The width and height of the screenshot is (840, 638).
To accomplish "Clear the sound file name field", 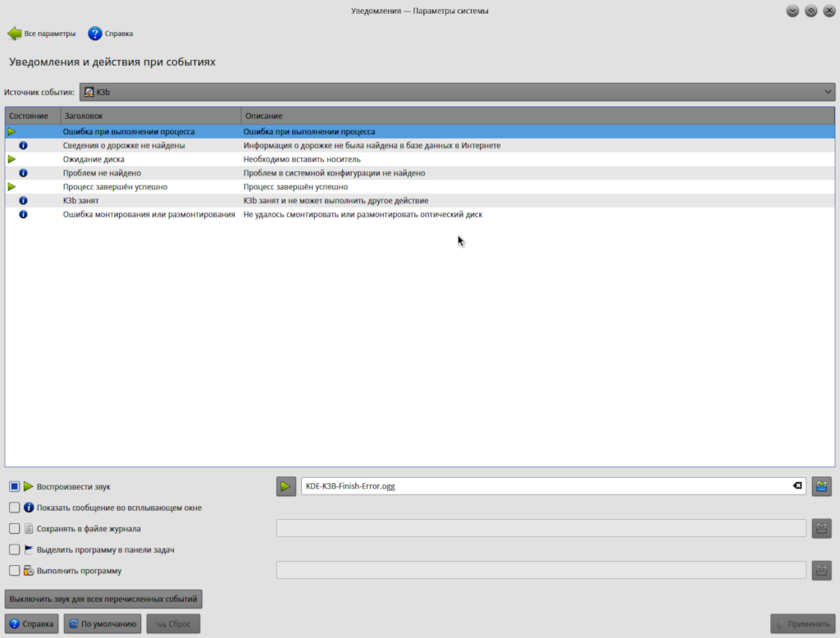I will [x=797, y=485].
